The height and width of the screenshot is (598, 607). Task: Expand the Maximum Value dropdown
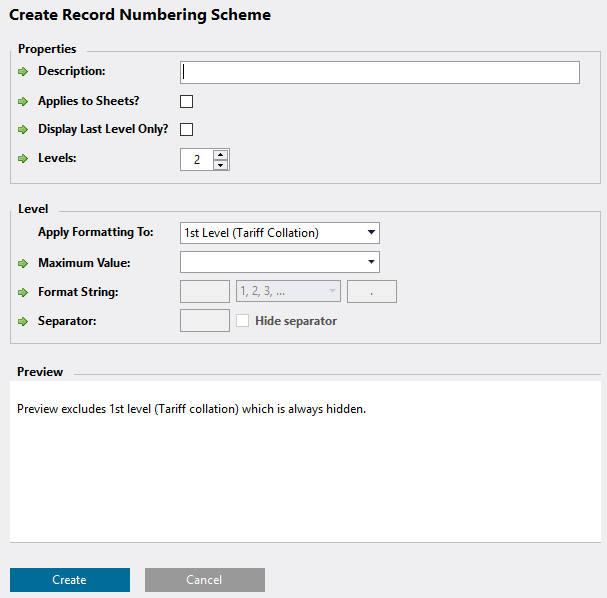[279, 262]
